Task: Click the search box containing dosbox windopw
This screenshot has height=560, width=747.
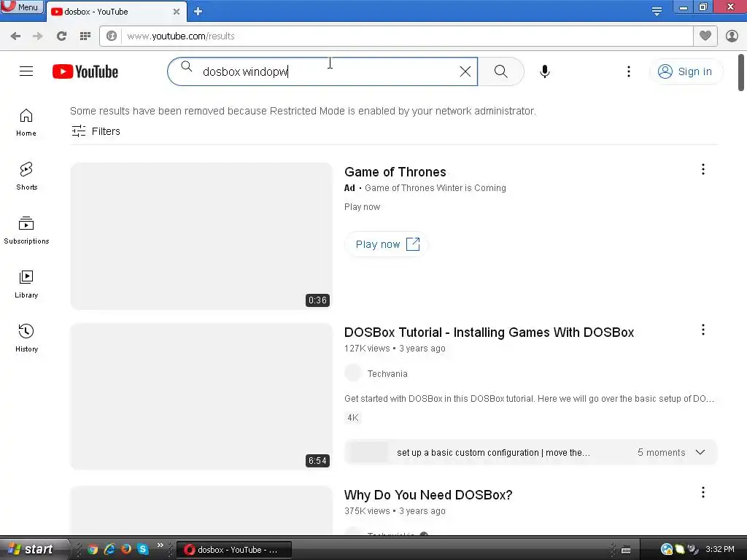Action: pos(322,71)
